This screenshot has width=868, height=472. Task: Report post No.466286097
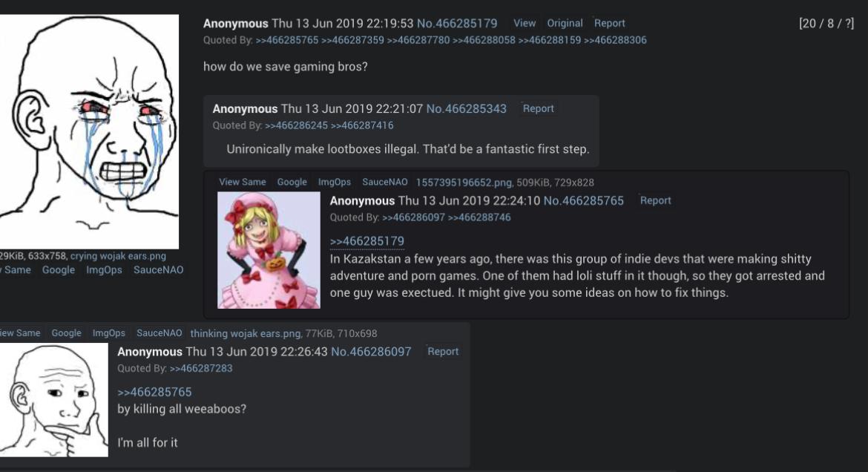pos(443,351)
